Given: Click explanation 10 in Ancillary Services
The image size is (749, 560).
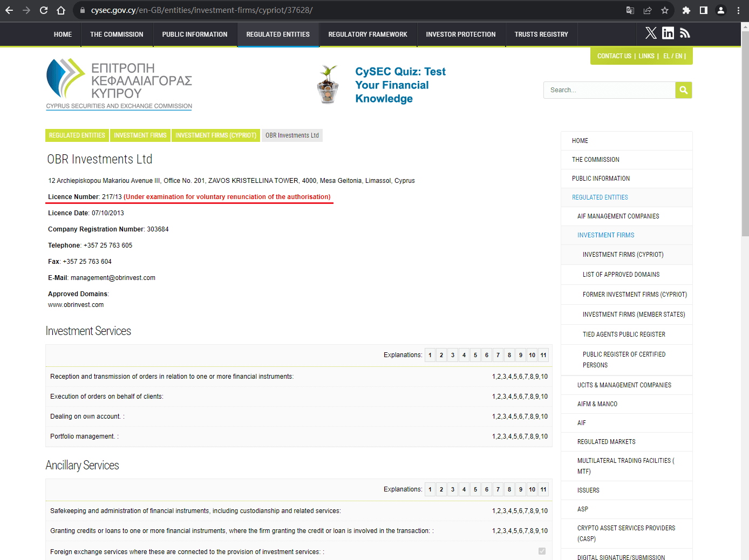Looking at the screenshot, I should 532,489.
